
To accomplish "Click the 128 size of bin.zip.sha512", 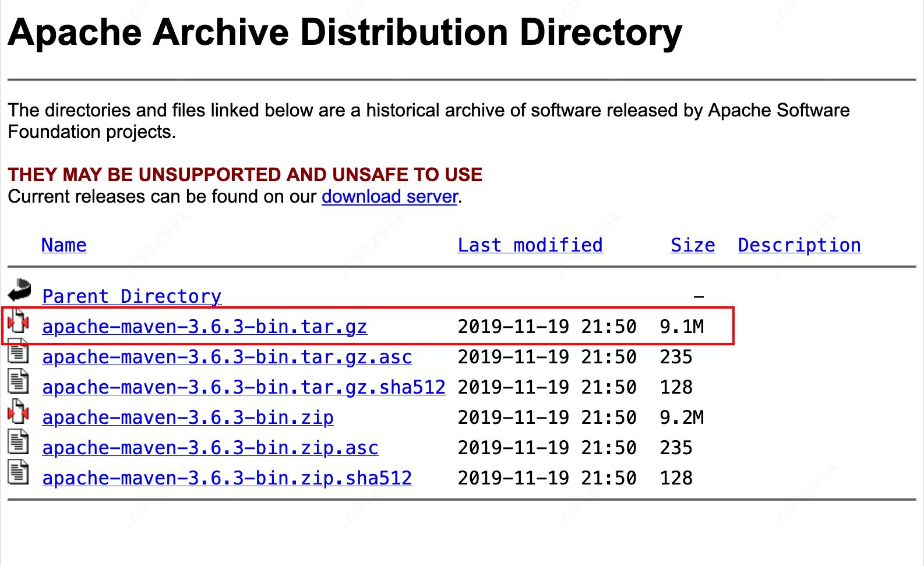I will pos(676,478).
